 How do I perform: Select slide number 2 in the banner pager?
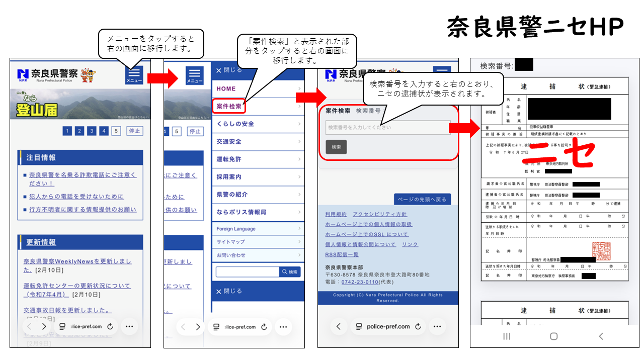[x=79, y=131]
